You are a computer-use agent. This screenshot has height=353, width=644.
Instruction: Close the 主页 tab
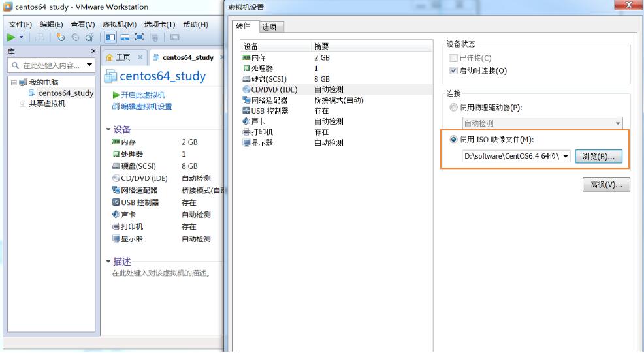[140, 57]
